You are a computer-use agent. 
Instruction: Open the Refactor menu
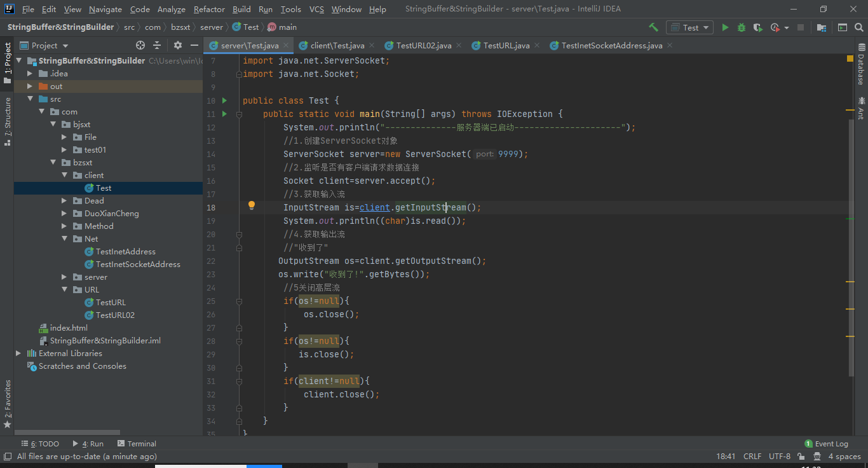click(x=209, y=9)
